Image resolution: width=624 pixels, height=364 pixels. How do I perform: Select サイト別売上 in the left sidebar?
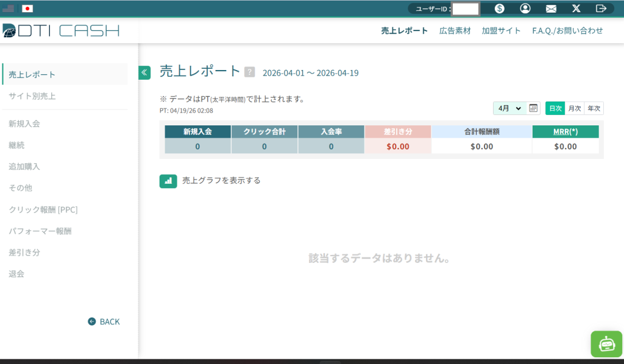pos(32,96)
